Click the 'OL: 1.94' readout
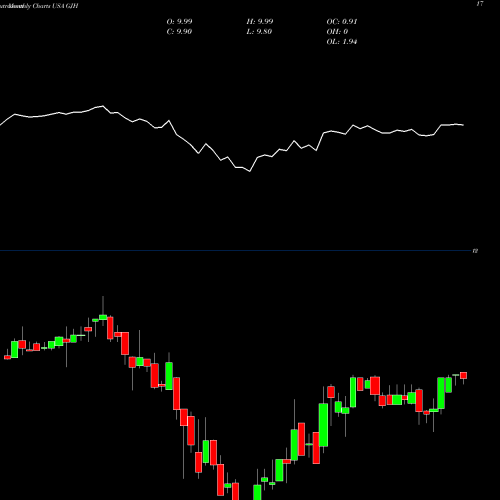The height and width of the screenshot is (500, 500). tap(342, 42)
